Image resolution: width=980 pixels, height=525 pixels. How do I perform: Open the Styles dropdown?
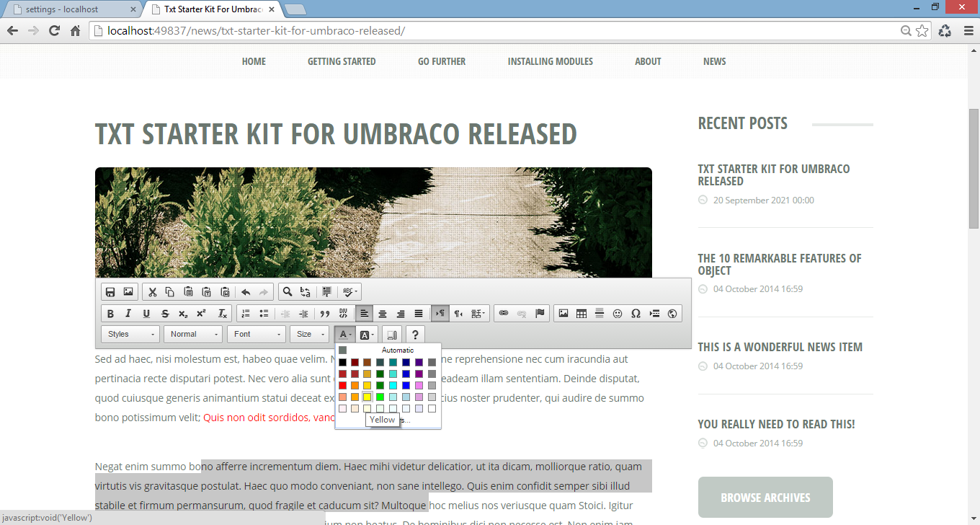130,335
